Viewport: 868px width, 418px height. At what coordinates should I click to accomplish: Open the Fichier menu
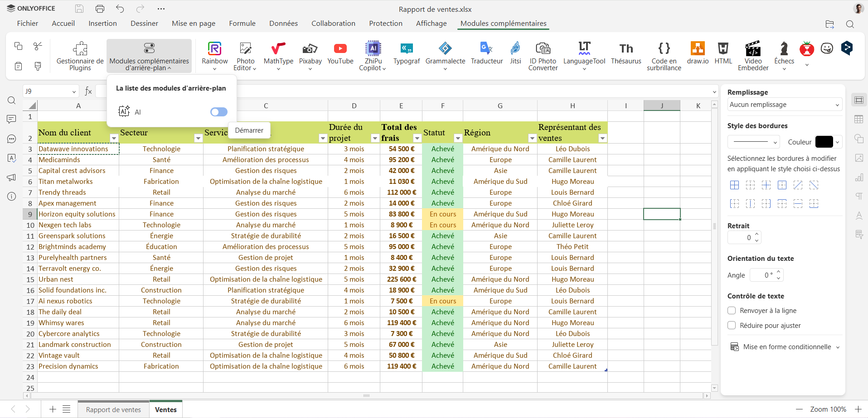[28, 24]
